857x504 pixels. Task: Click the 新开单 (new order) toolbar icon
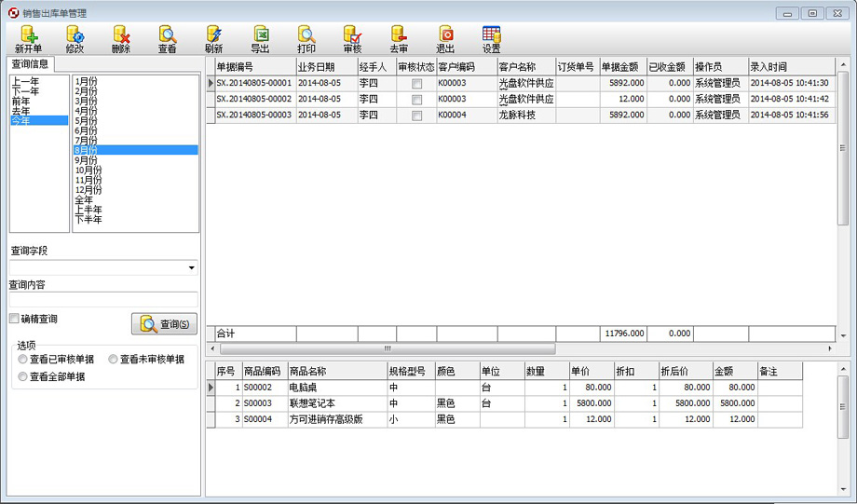(28, 39)
